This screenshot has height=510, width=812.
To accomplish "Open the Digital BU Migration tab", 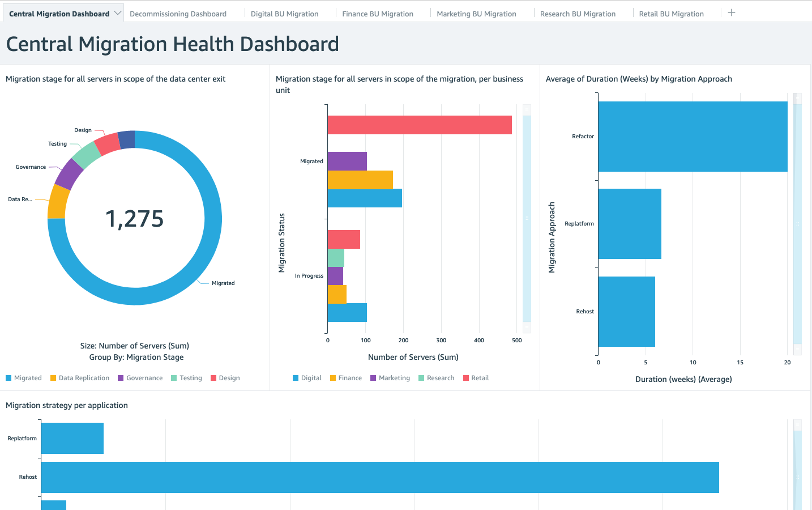I will [285, 12].
